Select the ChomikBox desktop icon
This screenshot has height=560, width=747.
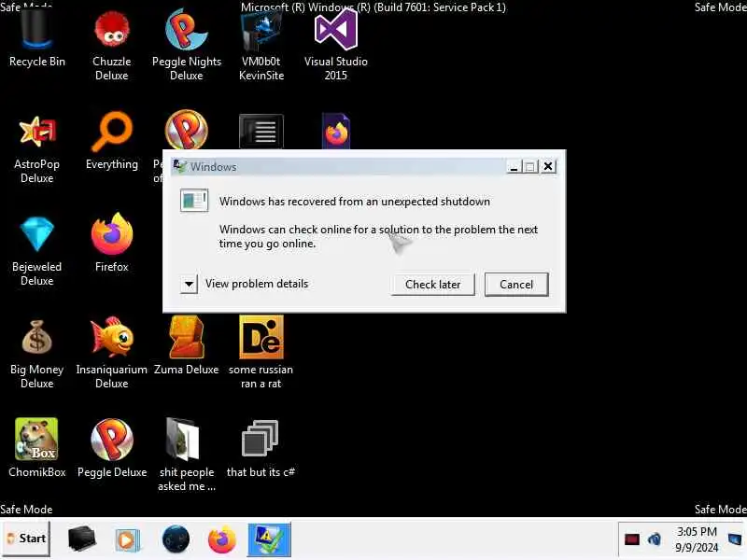[x=36, y=448]
